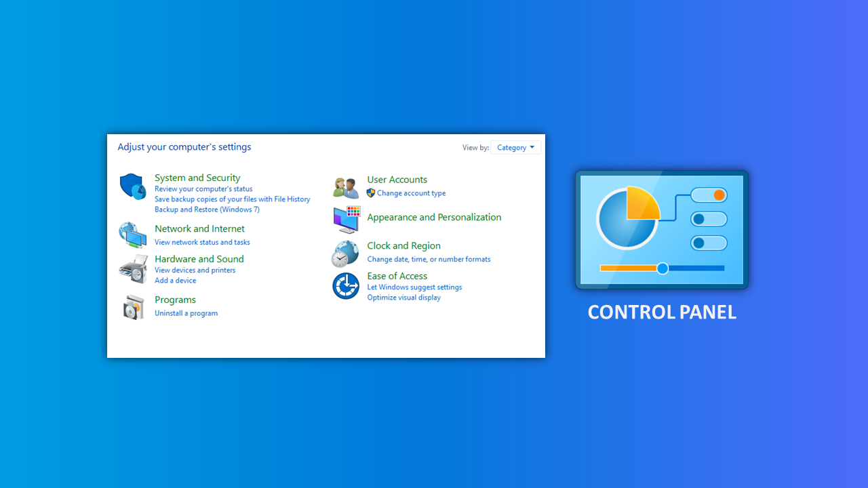Viewport: 868px width, 488px height.
Task: Open Save backup copies with File History
Action: point(233,199)
